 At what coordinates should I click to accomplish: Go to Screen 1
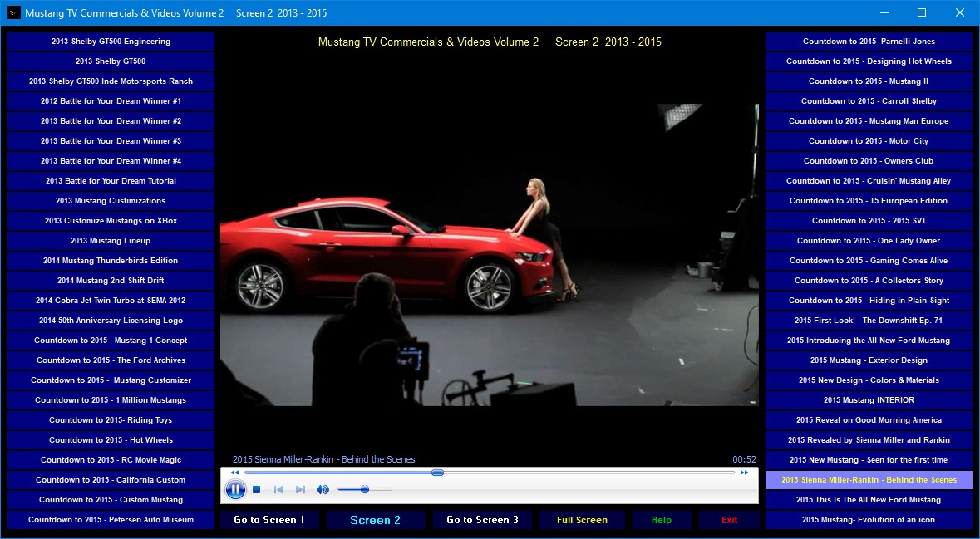pos(269,520)
